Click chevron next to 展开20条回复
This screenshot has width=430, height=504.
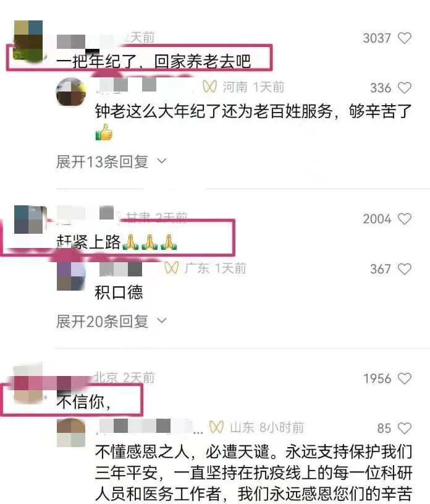point(161,320)
